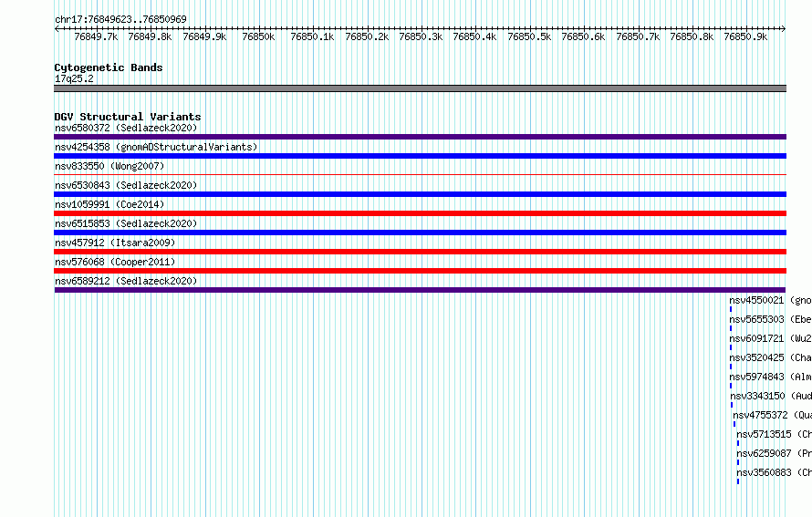
Task: Click the chr17:76849623..76850969 region label
Action: coord(120,19)
